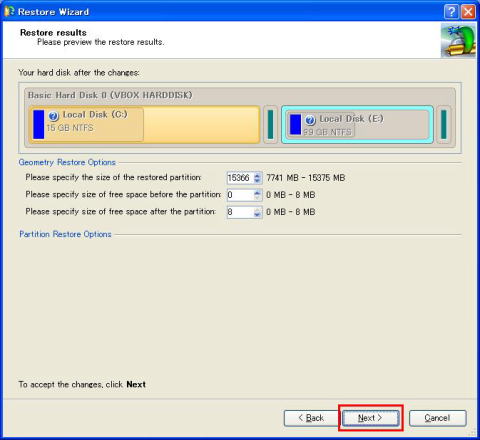Select the Local Disk (E:) partition block
The width and height of the screenshot is (480, 440).
point(357,124)
